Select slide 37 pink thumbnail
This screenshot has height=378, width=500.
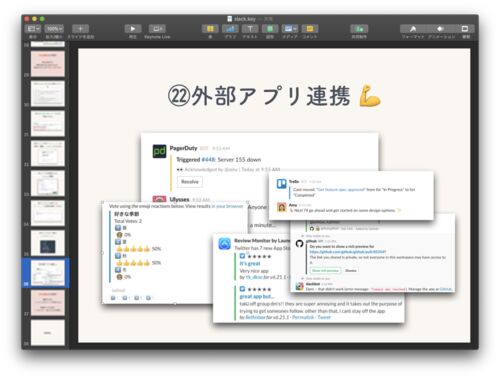tap(48, 303)
